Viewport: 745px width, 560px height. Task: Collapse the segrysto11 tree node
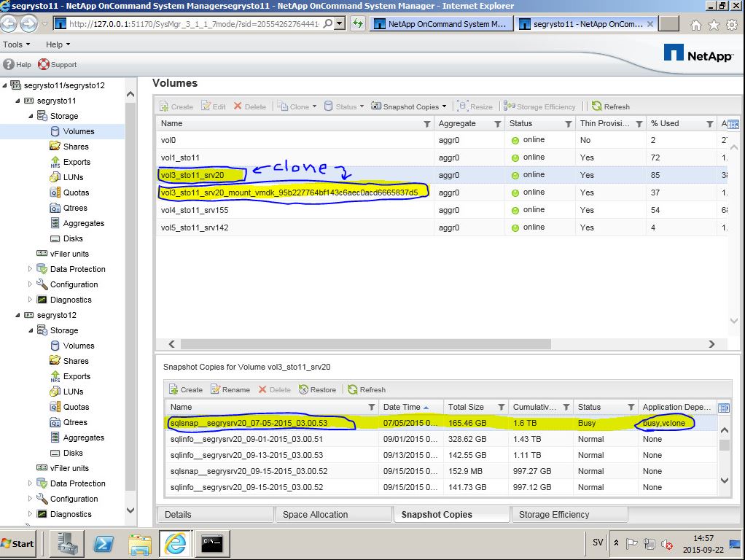coord(17,101)
